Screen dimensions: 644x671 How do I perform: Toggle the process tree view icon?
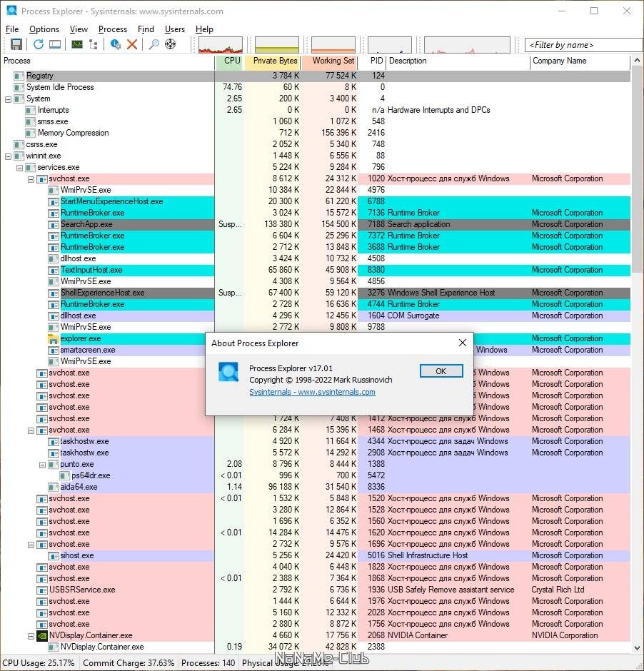pyautogui.click(x=94, y=44)
